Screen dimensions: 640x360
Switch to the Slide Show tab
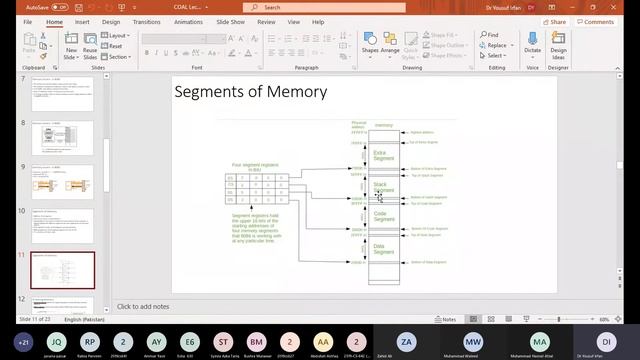click(231, 22)
